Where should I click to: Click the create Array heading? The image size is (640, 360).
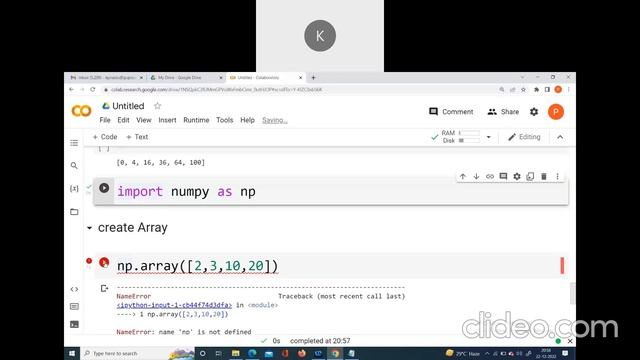[133, 227]
